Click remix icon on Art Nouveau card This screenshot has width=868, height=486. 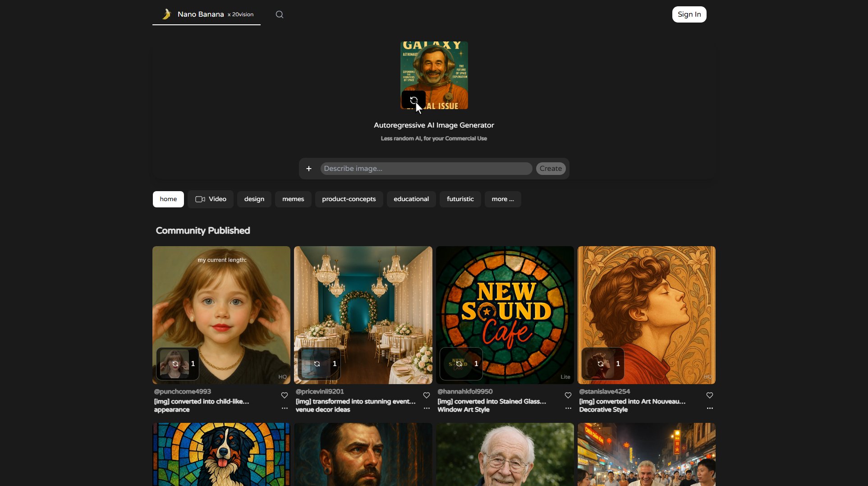[x=600, y=364]
